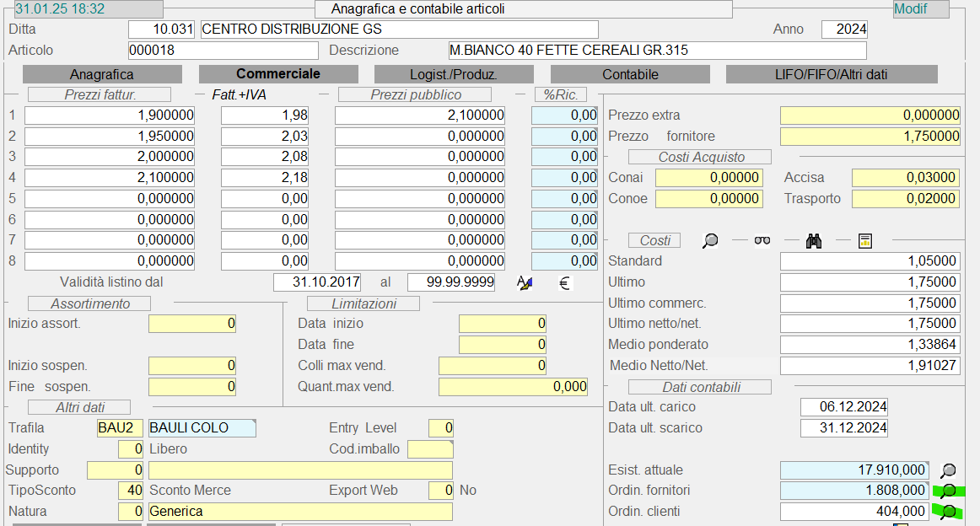Open green magnifier for Ordin. clienti
Viewport: 980px width, 526px height.
pos(949,511)
